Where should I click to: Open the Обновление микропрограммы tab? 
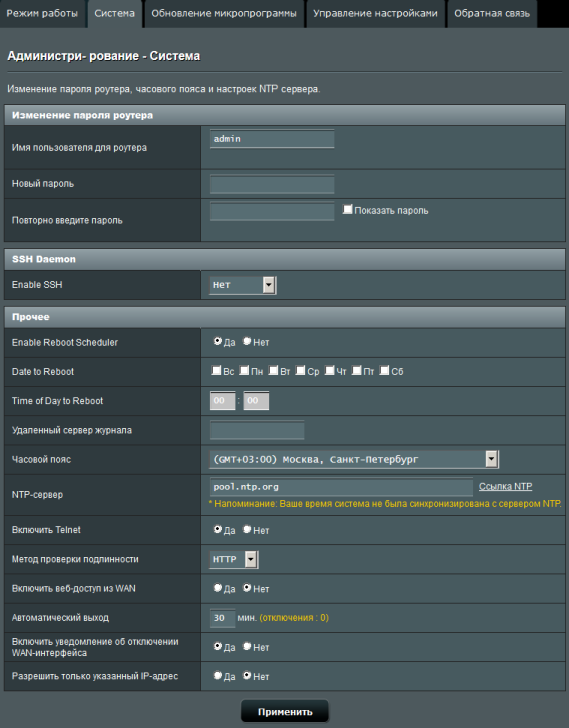tap(224, 13)
